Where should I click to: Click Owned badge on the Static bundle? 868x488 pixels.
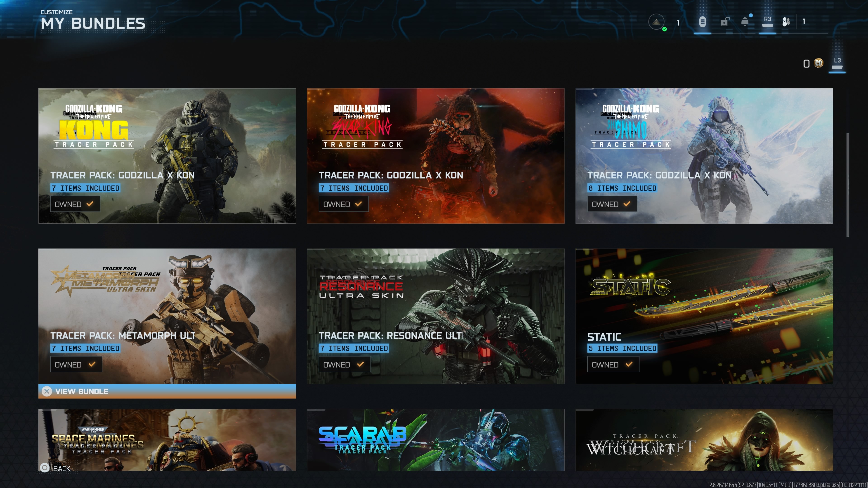(x=613, y=364)
